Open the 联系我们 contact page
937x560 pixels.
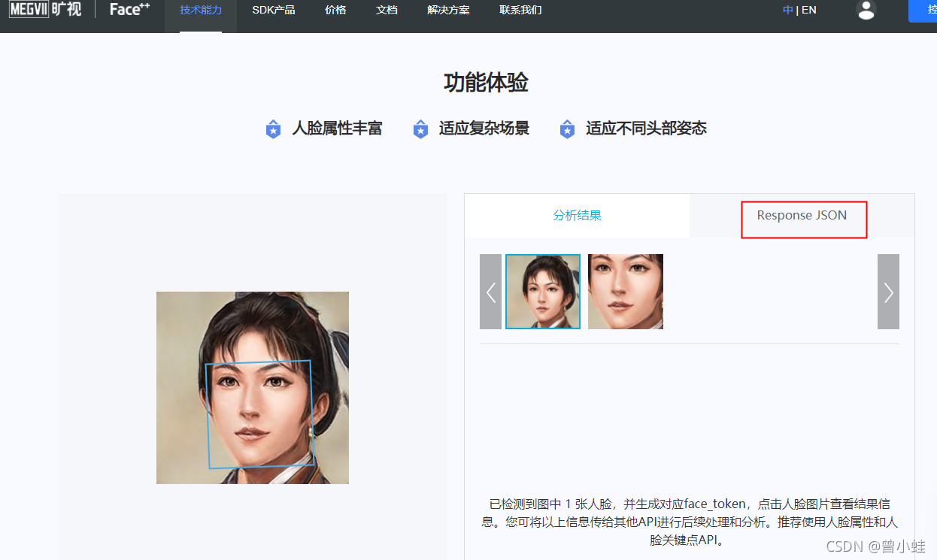point(520,10)
